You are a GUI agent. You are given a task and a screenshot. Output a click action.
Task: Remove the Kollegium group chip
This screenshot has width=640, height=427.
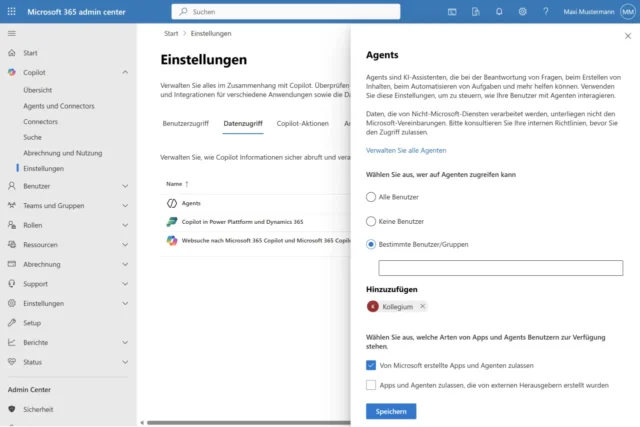point(422,306)
